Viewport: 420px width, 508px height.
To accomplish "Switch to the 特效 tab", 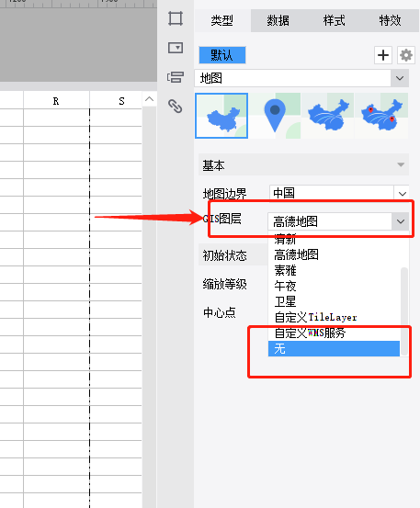I will 391,20.
